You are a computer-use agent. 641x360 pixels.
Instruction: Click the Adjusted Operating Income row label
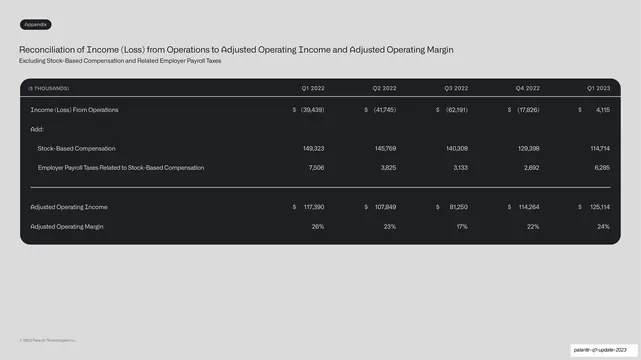tap(69, 207)
